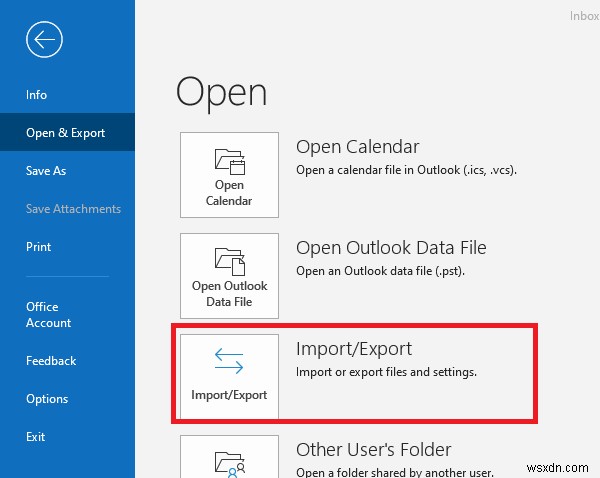Click the 'Inbox' title text
This screenshot has height=478, width=600.
[584, 16]
